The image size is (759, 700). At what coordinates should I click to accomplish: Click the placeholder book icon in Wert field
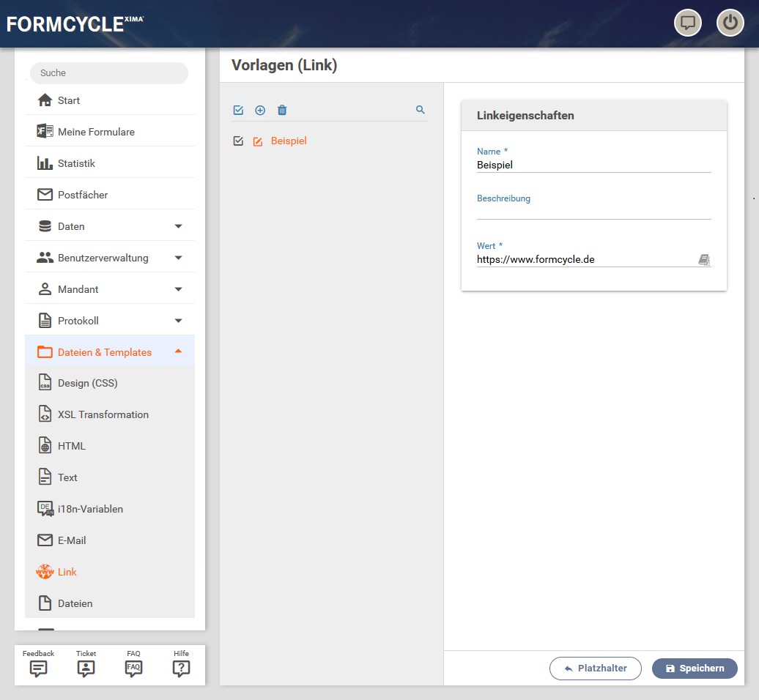pos(704,260)
